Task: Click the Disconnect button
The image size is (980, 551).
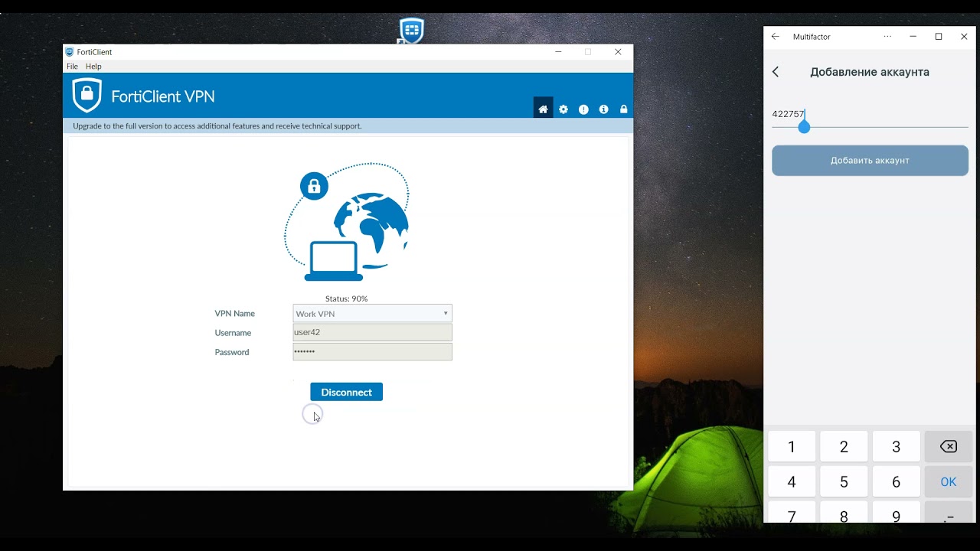Action: [346, 392]
